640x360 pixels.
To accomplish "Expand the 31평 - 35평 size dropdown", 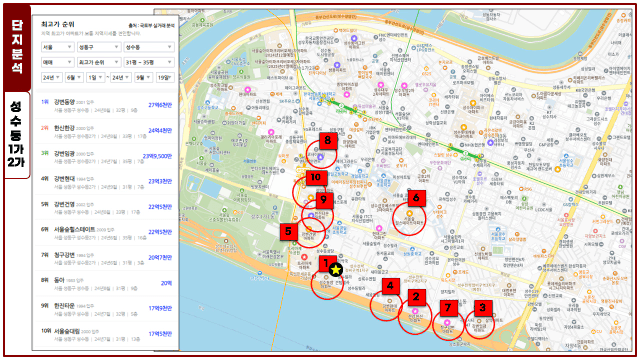I will click(149, 62).
